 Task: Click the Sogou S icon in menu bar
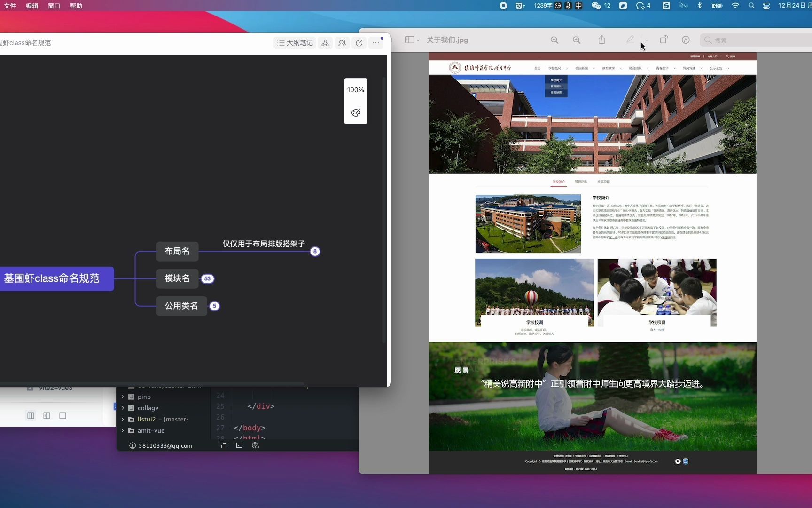pyautogui.click(x=666, y=6)
